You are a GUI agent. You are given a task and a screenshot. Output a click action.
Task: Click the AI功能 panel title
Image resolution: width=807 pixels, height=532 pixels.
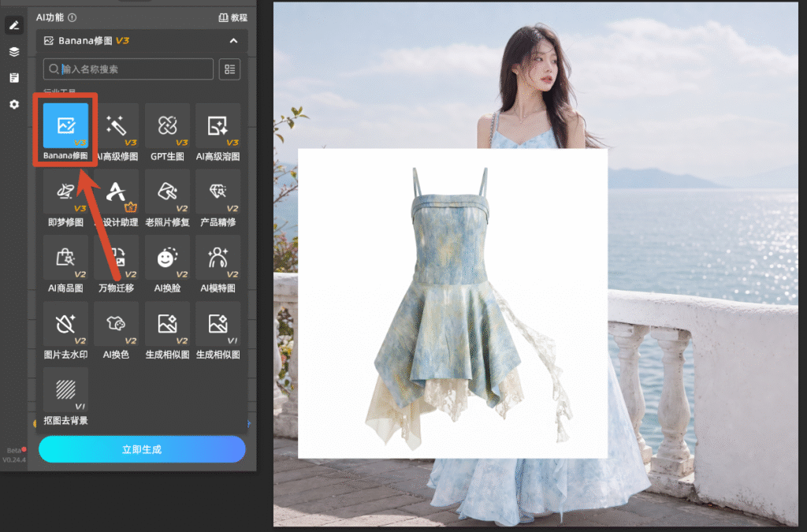click(x=50, y=17)
